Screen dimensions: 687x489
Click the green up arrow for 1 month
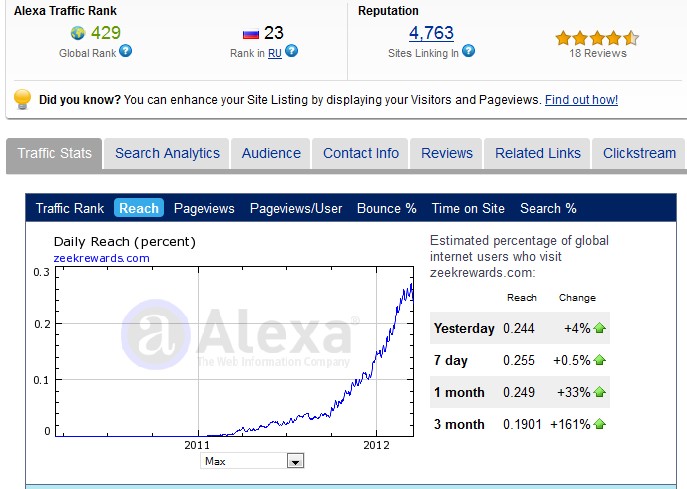coord(599,392)
